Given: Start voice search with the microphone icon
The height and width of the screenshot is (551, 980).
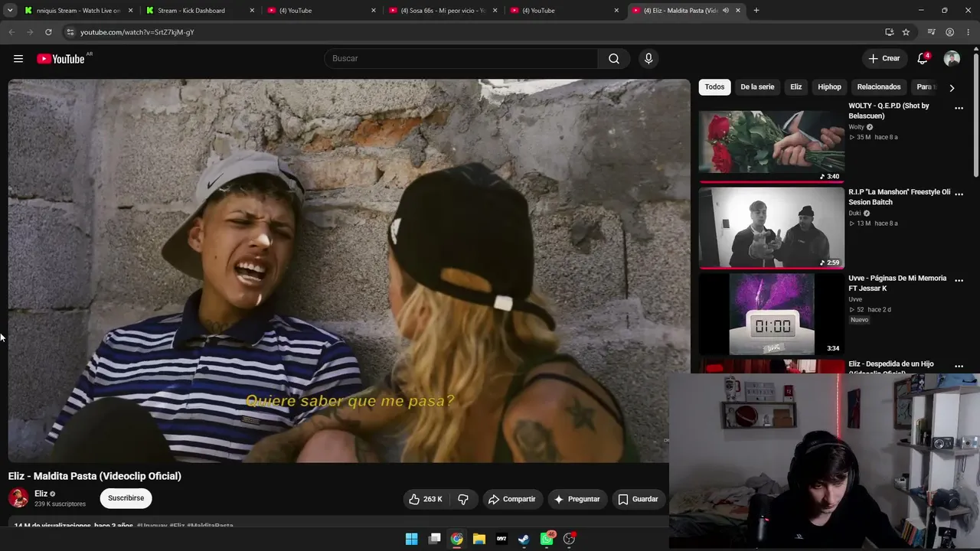Looking at the screenshot, I should (x=648, y=59).
